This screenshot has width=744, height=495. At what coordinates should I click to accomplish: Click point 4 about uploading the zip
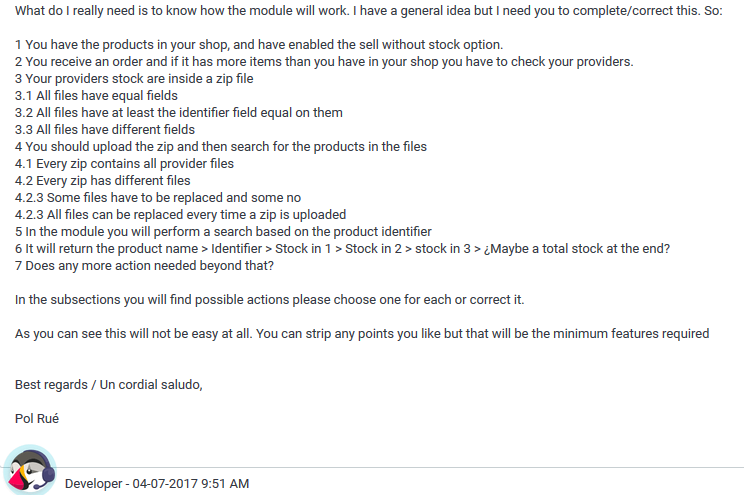221,146
